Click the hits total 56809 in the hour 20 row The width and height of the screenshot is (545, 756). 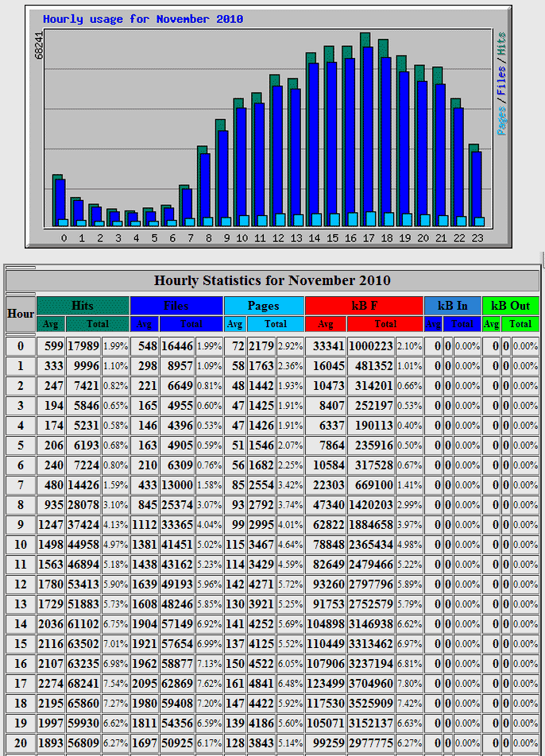[x=83, y=743]
